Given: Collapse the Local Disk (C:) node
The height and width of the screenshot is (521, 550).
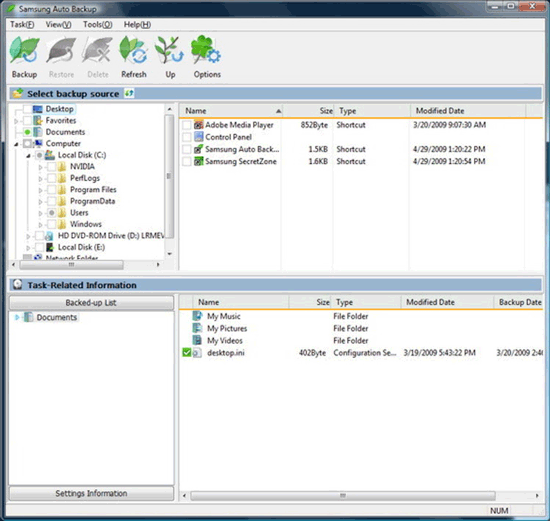Looking at the screenshot, I should (28, 156).
